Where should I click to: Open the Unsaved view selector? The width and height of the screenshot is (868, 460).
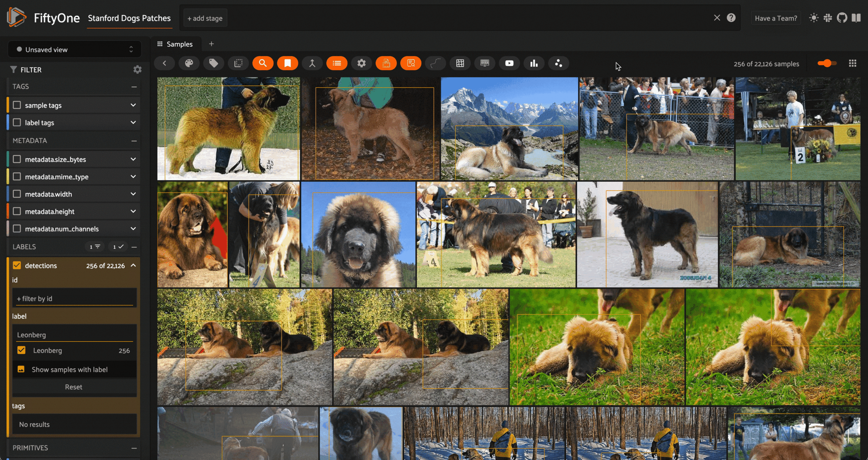tap(75, 50)
